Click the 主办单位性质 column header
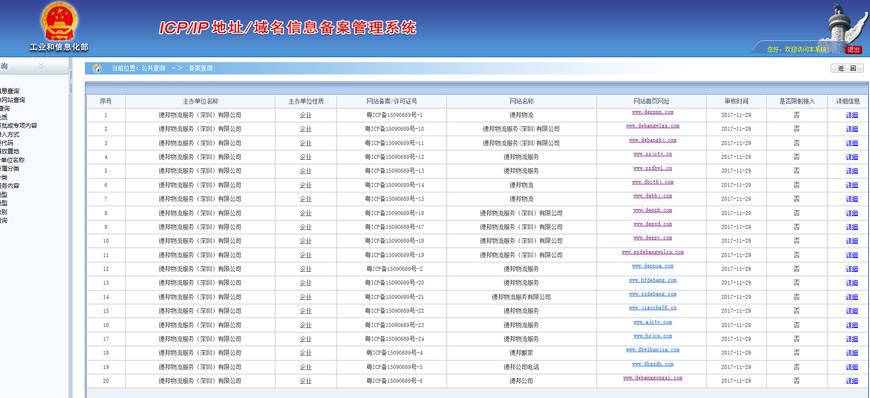Image resolution: width=870 pixels, height=398 pixels. tap(305, 102)
